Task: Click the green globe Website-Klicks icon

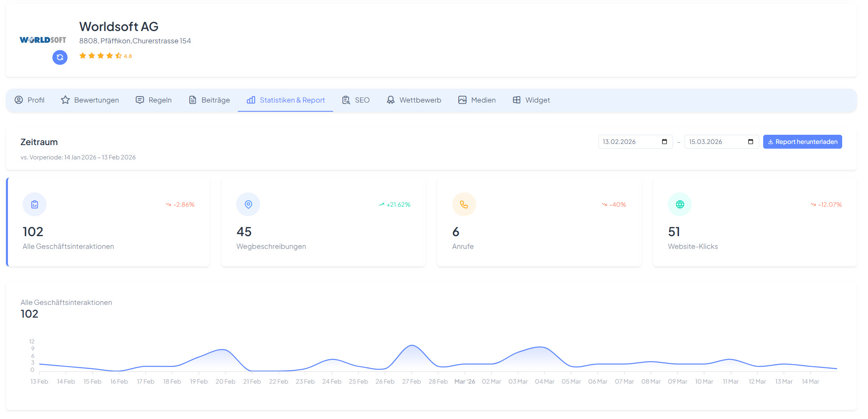Action: pyautogui.click(x=680, y=204)
